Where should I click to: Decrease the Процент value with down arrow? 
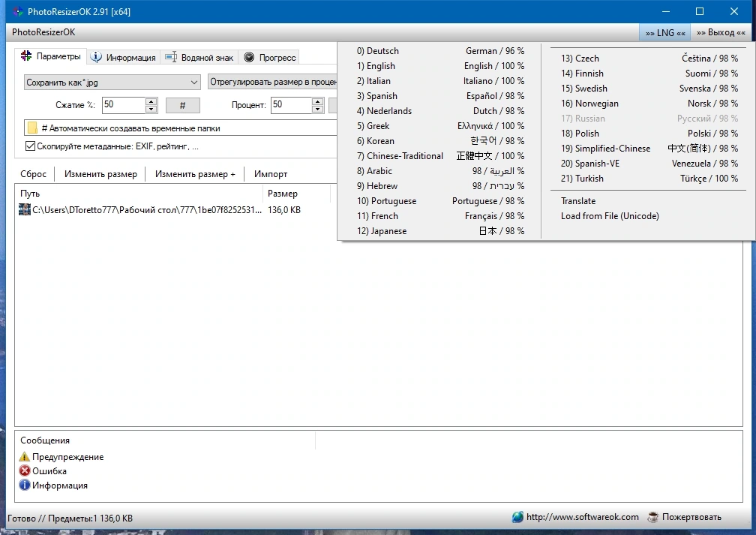[317, 109]
